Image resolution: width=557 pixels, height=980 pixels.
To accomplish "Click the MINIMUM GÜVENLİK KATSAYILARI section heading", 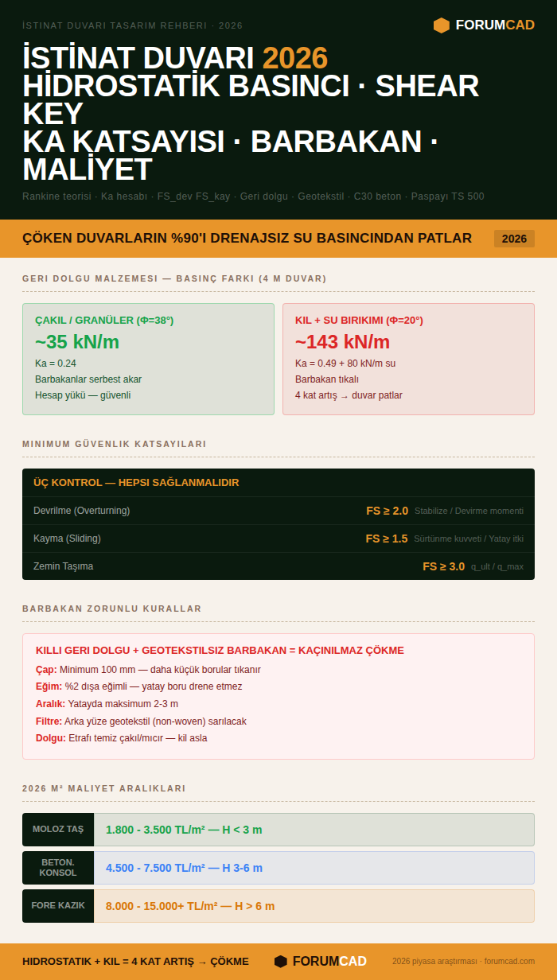I will pyautogui.click(x=115, y=444).
